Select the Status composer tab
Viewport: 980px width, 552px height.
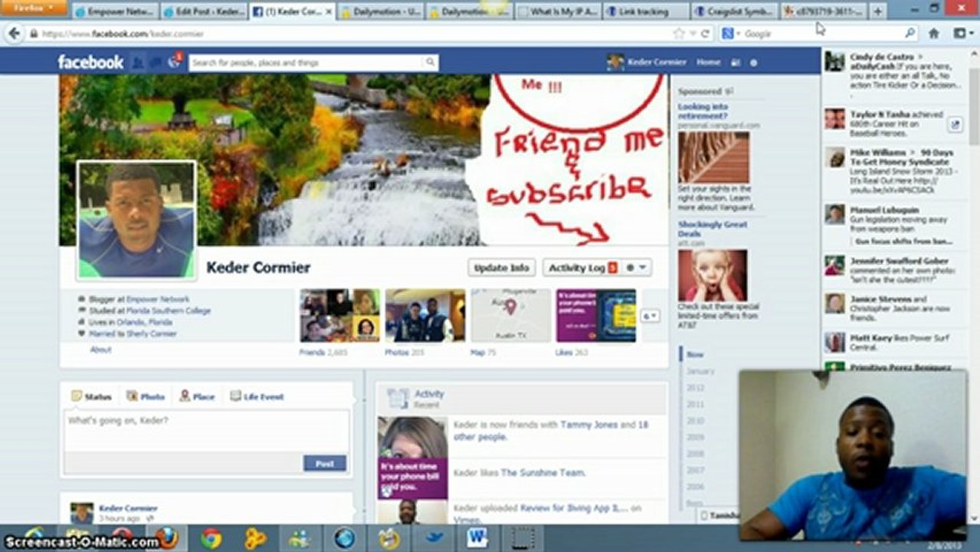(x=91, y=396)
